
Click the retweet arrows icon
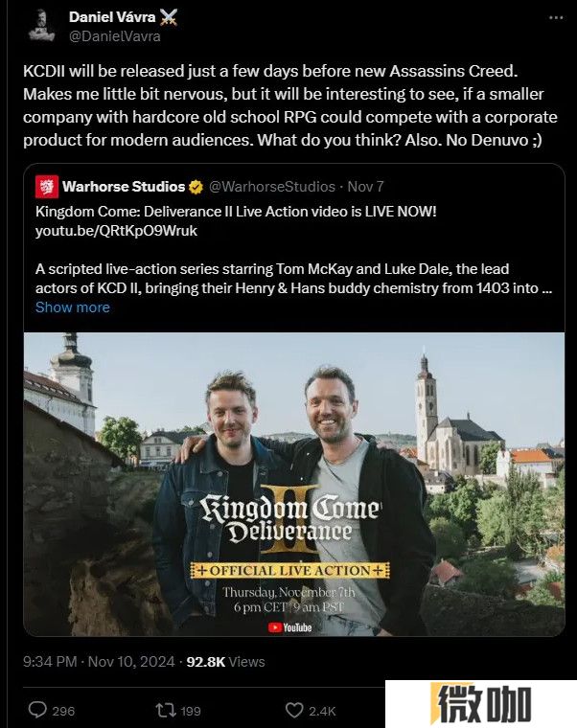click(166, 710)
